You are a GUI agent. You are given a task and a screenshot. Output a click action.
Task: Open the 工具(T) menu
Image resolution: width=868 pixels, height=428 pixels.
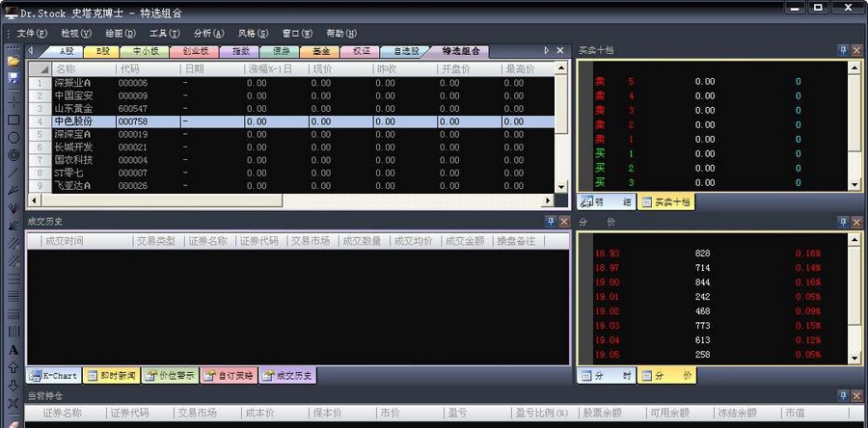pos(164,33)
